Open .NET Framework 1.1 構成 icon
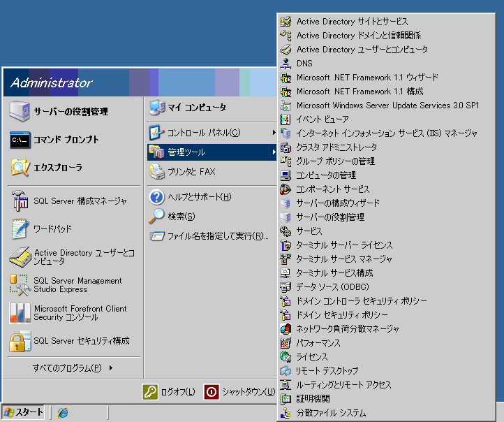Screen dimensions: 504x422 tap(286, 92)
